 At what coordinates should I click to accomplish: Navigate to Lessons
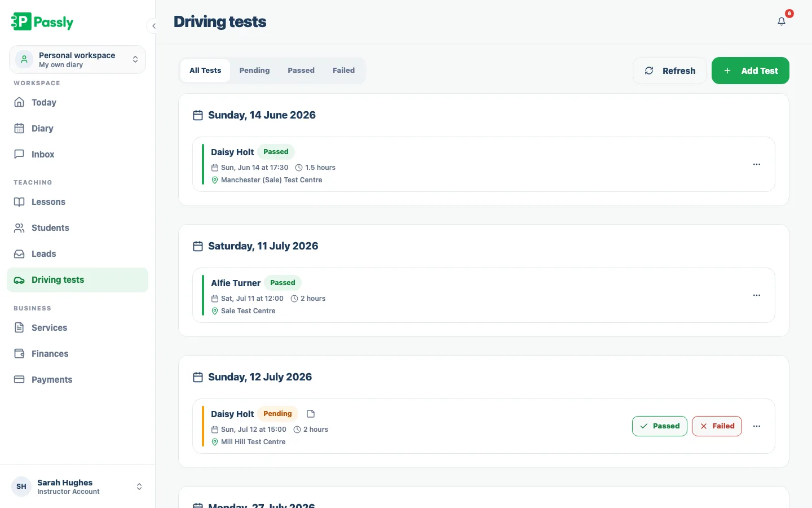(x=78, y=202)
